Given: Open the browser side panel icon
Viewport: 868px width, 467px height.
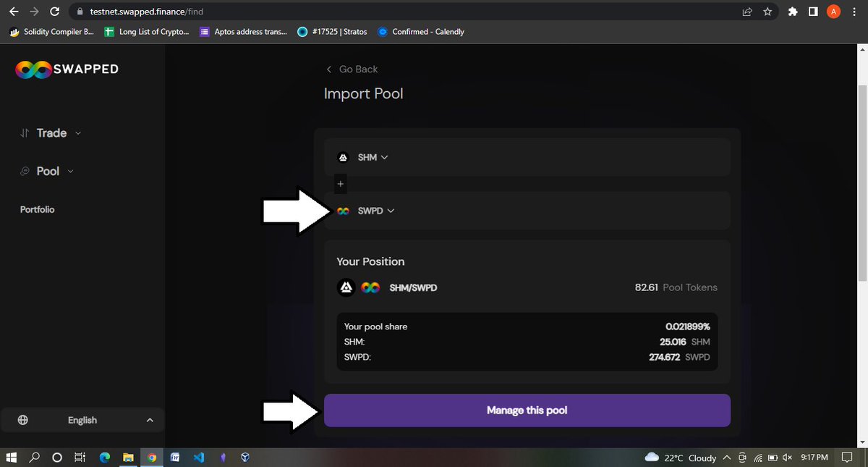Looking at the screenshot, I should [813, 12].
